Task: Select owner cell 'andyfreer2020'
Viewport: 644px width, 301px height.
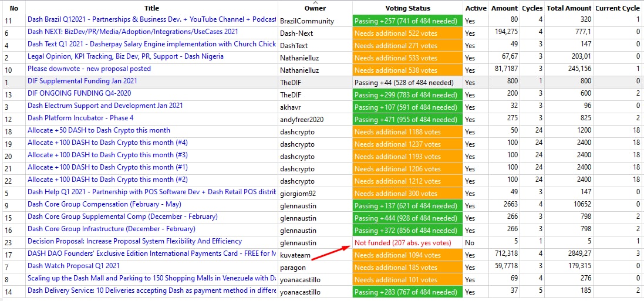Action: [x=315, y=120]
